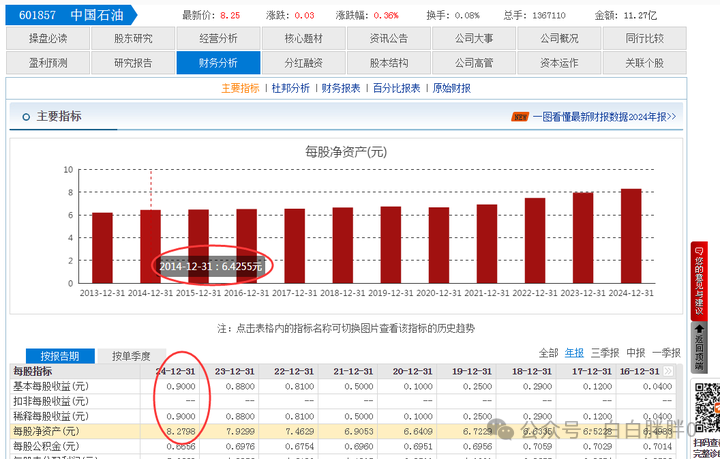Click the 2017-12-31 chart bar
This screenshot has width=720, height=459.
[x=294, y=246]
